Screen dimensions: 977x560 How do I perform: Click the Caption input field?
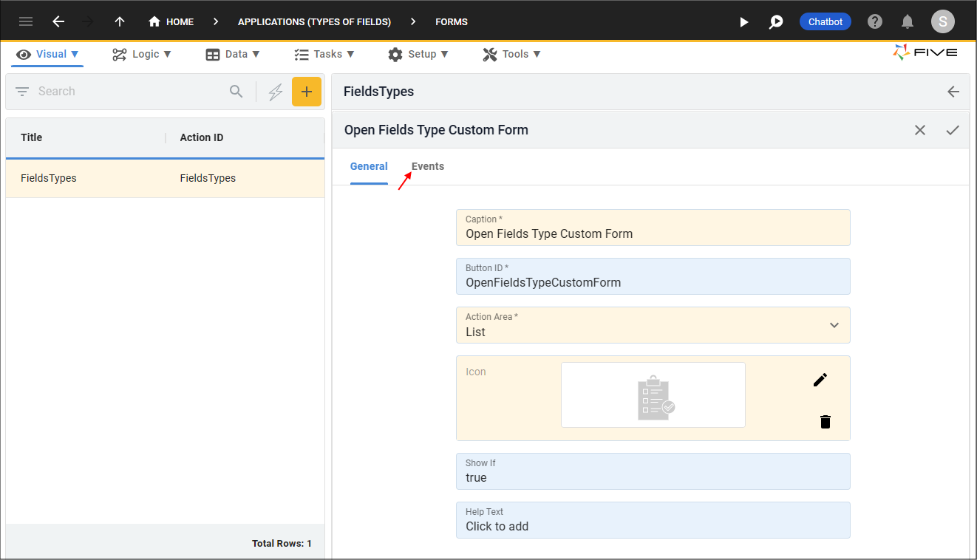point(653,233)
